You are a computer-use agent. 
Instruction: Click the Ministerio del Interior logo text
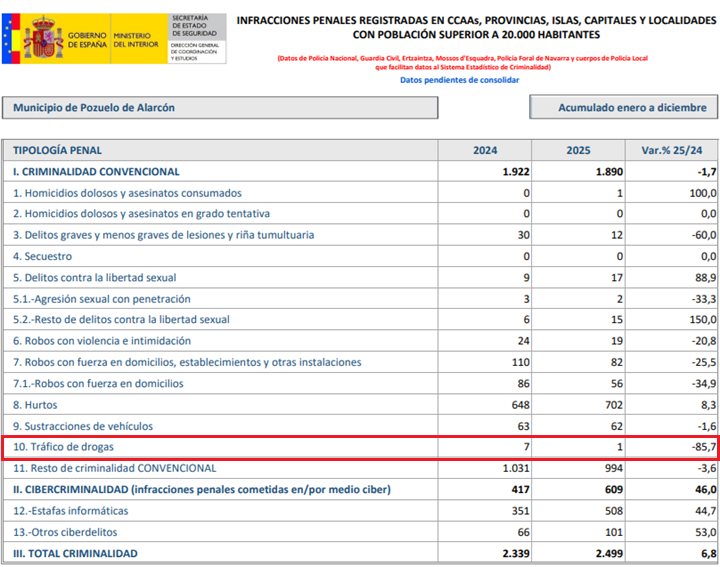(135, 40)
